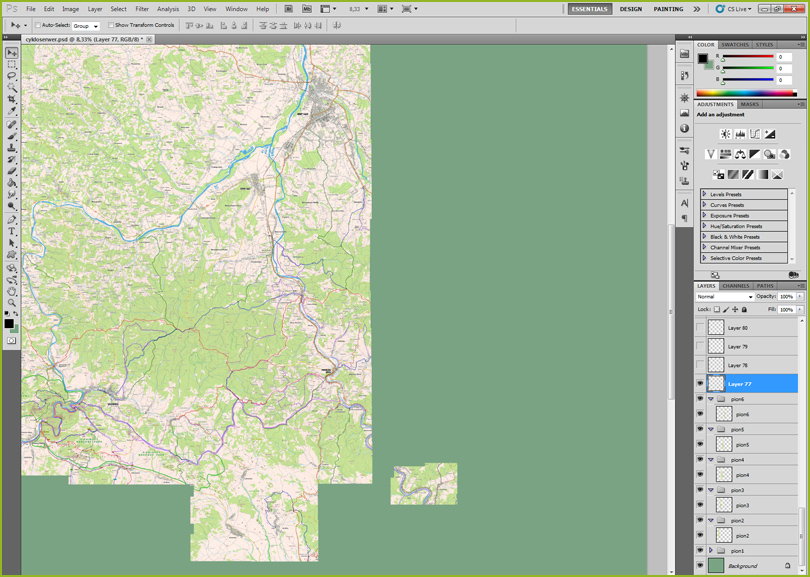Select the Clone Stamp tool
Image resolution: width=810 pixels, height=577 pixels.
point(11,148)
